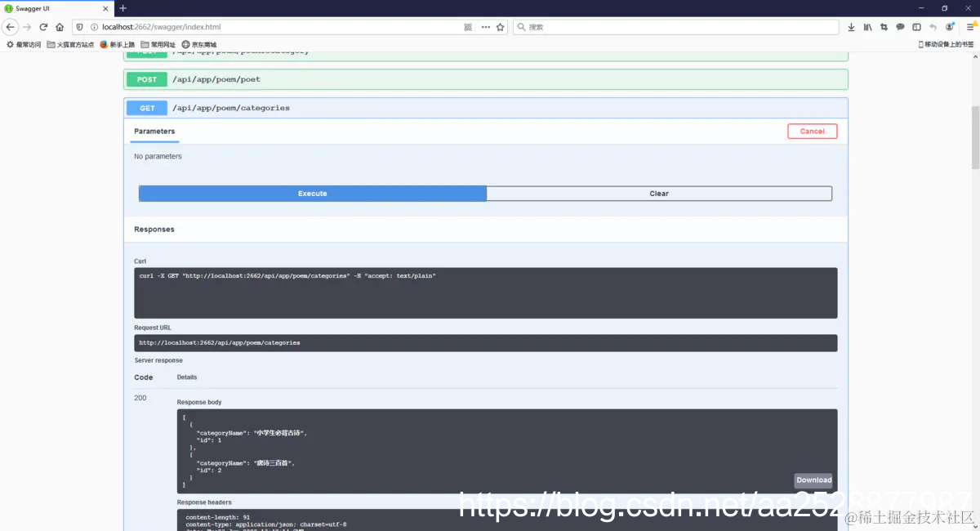Viewport: 980px width, 531px height.
Task: Collapse GET /api/app/poem/categories endpoint
Action: [486, 108]
